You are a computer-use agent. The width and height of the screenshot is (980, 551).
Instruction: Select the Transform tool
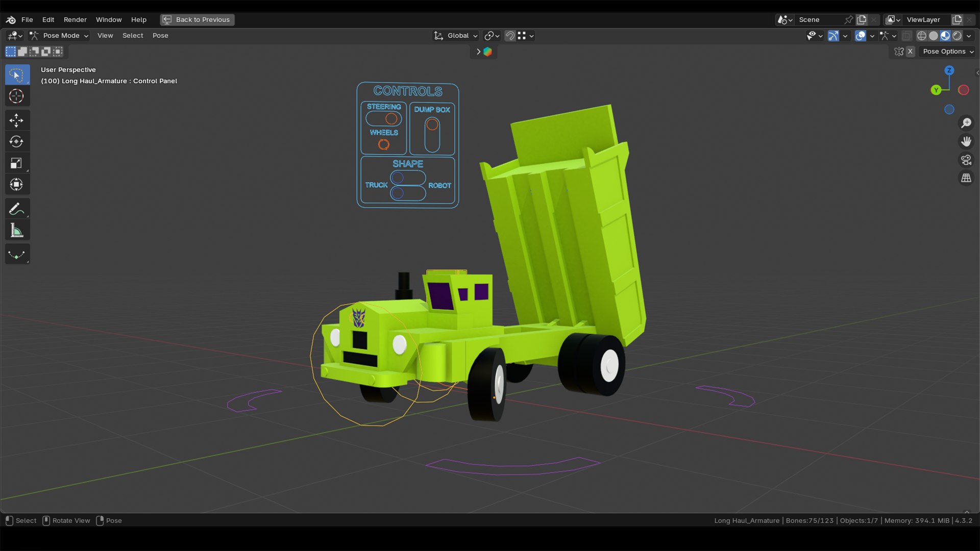(17, 184)
